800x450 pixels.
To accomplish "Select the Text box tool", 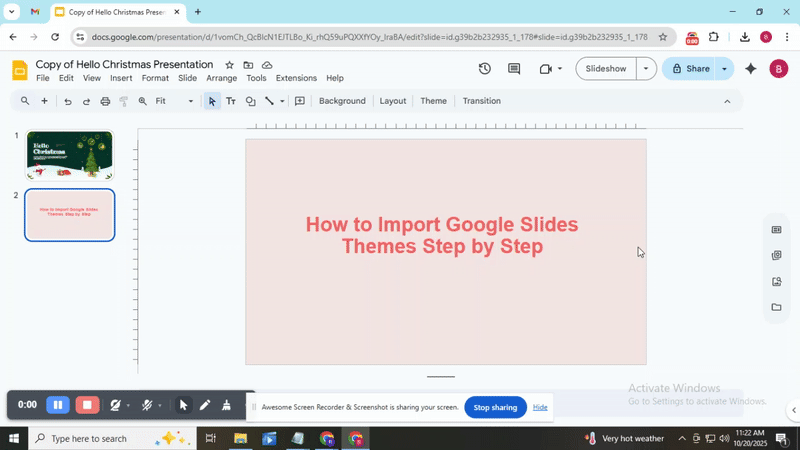I will (x=231, y=101).
